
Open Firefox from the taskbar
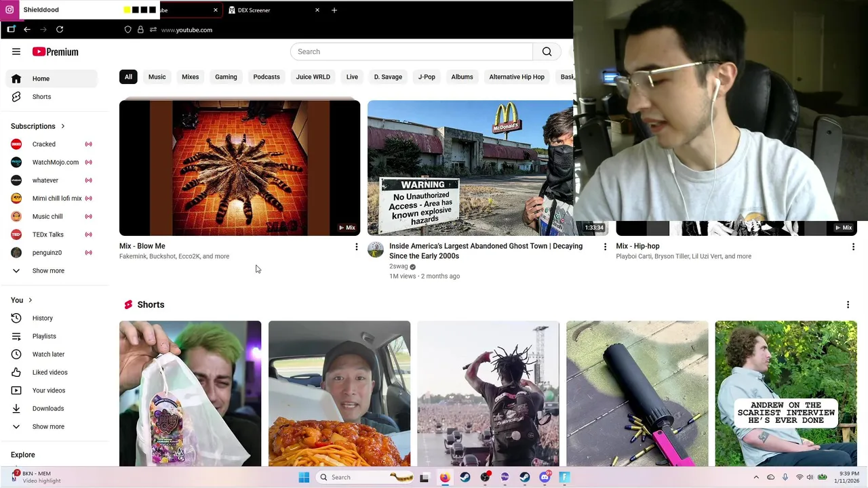tap(444, 477)
